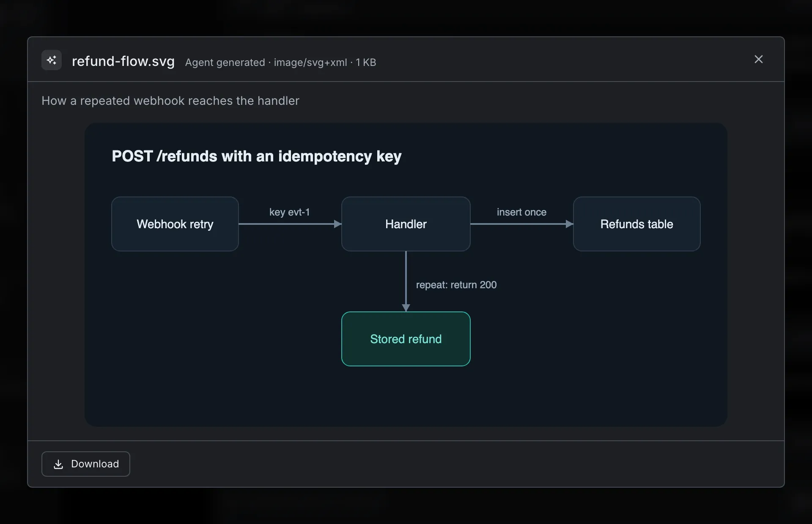This screenshot has width=812, height=524.
Task: Close the refund-flow.svg preview dialog
Action: [x=758, y=60]
